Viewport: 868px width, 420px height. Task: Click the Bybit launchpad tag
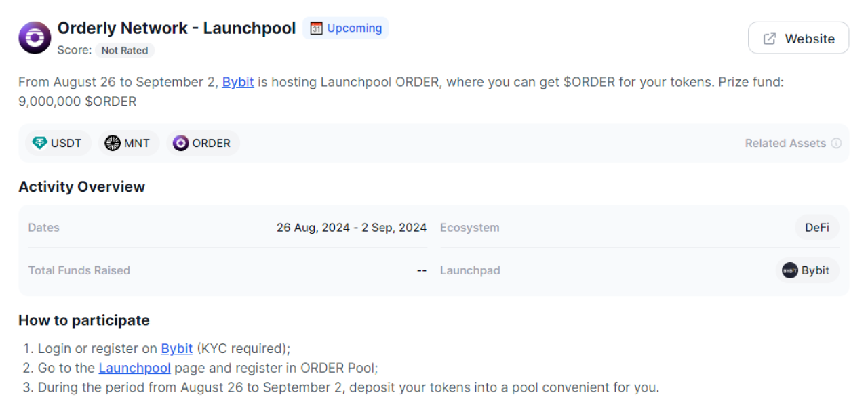tap(808, 270)
